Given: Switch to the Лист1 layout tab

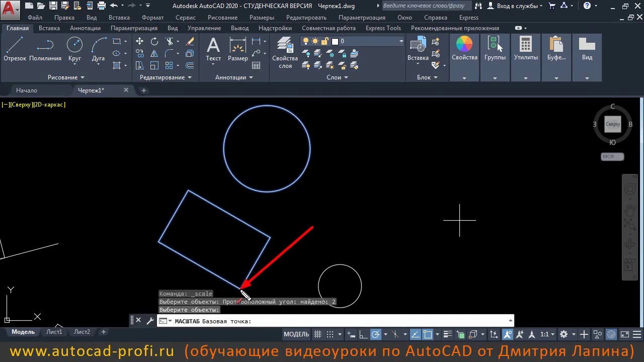Looking at the screenshot, I should tap(54, 332).
